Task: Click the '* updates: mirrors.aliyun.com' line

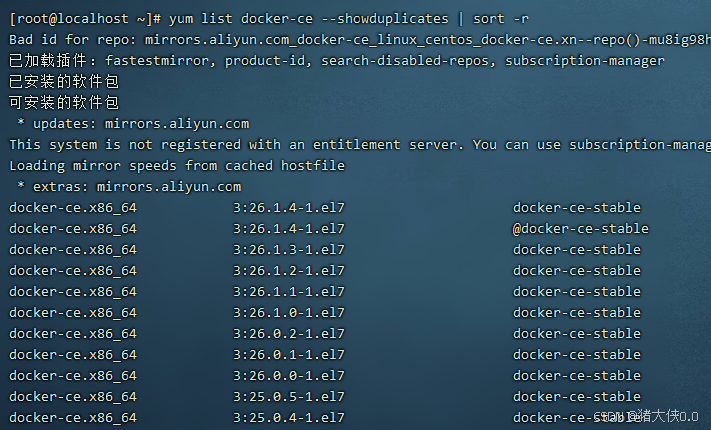Action: [133, 124]
